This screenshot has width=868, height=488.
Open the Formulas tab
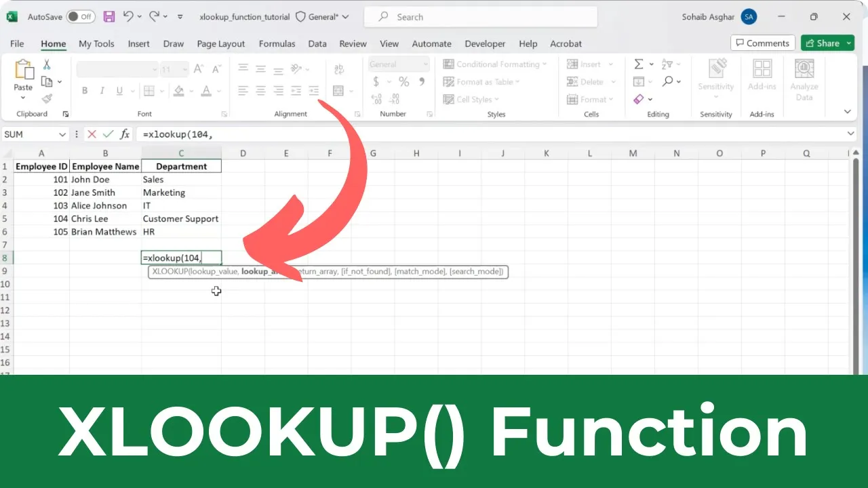point(277,43)
